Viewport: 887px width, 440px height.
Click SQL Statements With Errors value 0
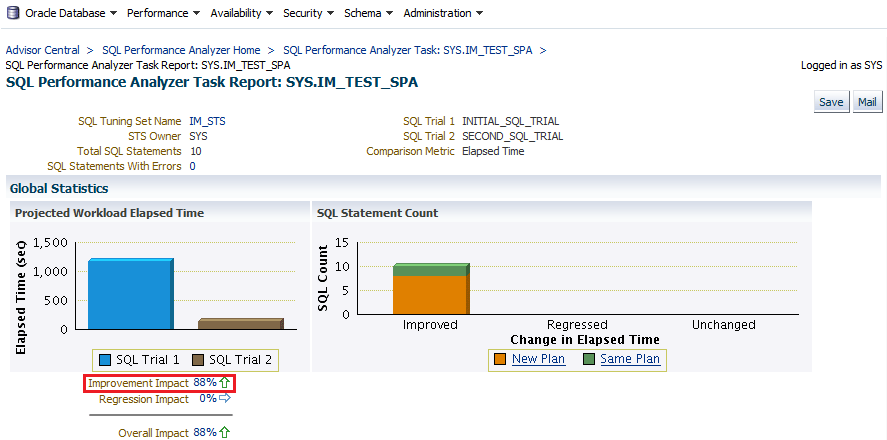(x=193, y=166)
